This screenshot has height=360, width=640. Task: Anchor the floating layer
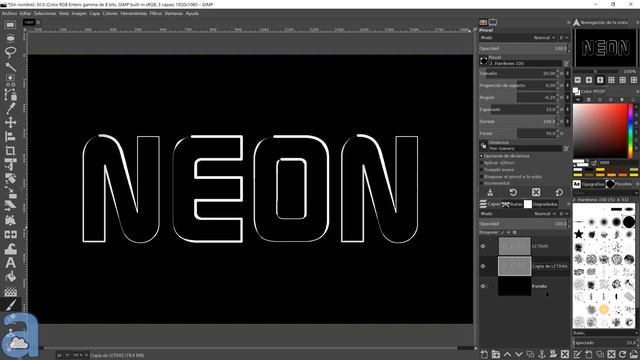[x=542, y=354]
